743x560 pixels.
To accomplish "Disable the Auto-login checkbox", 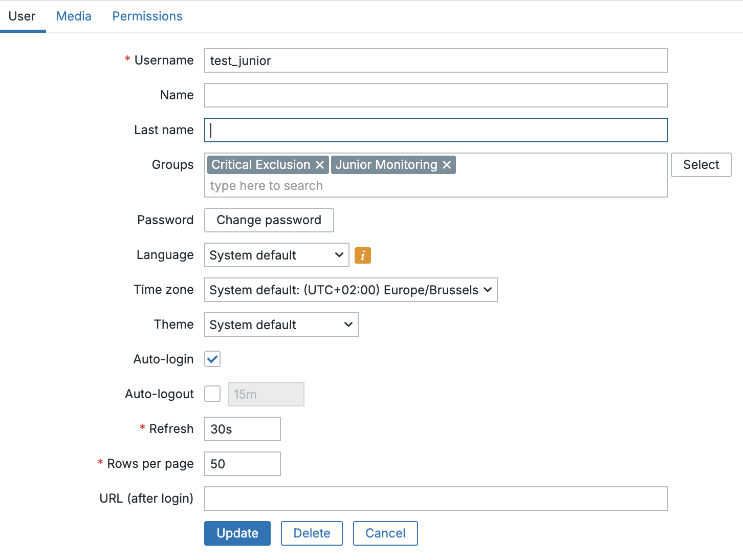I will [x=212, y=359].
